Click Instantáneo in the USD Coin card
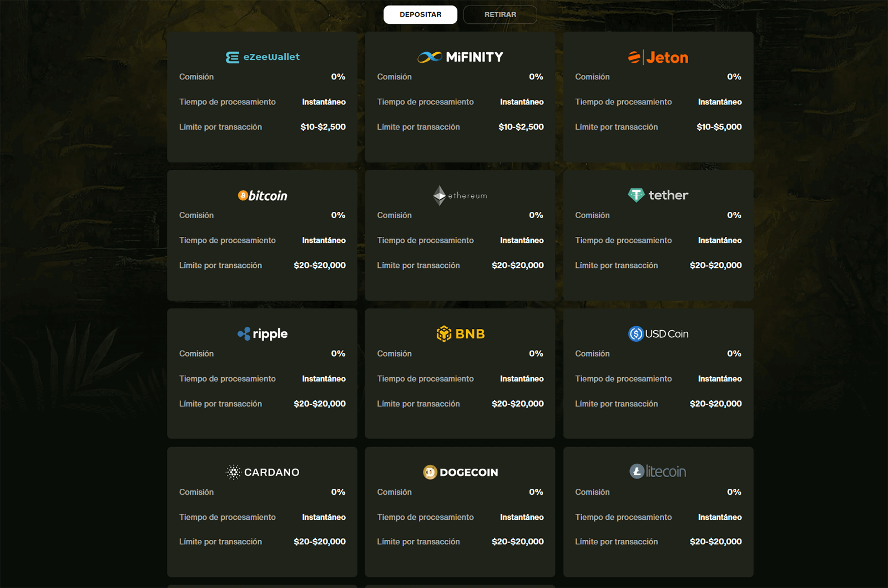Screen dimensions: 888x588 [720, 379]
